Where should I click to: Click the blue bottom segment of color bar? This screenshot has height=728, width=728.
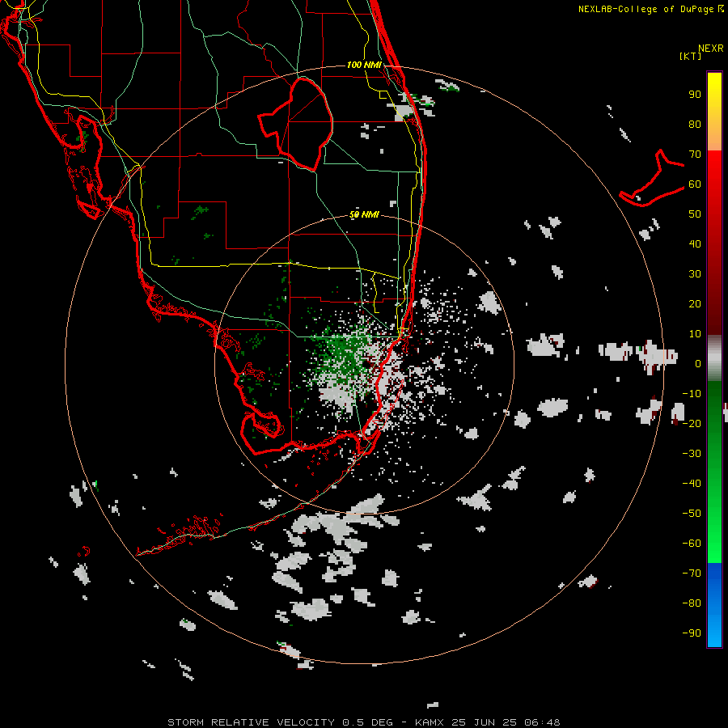(714, 605)
